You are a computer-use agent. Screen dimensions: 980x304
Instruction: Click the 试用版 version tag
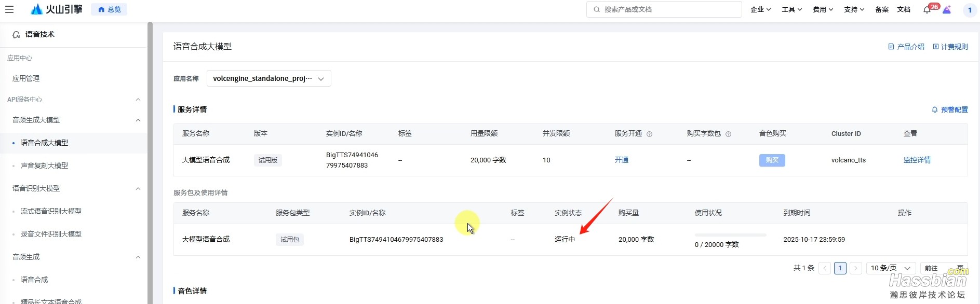[x=268, y=160]
